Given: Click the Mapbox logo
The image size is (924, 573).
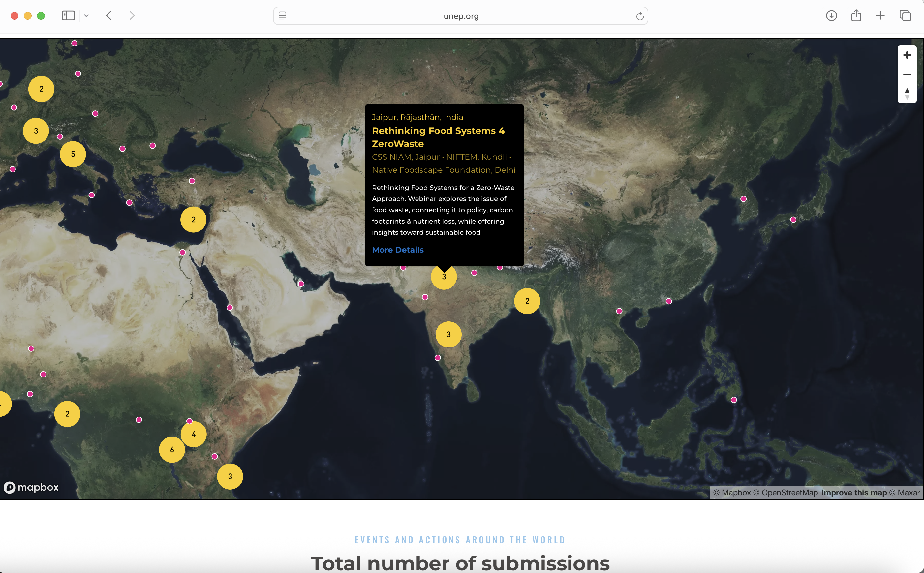Looking at the screenshot, I should click(31, 487).
